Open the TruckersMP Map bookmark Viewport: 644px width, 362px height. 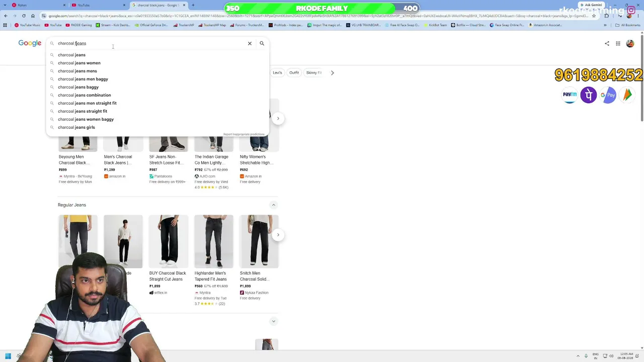pos(212,25)
